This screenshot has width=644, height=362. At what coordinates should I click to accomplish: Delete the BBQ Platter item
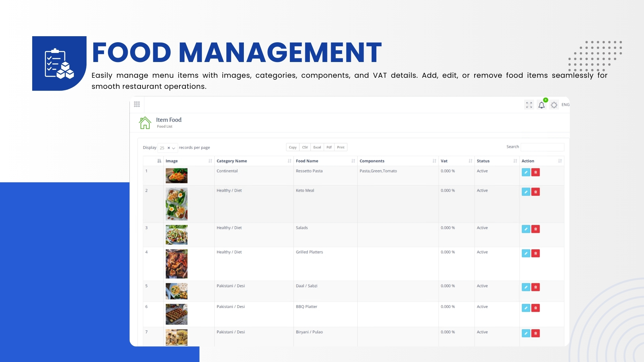[x=535, y=308]
